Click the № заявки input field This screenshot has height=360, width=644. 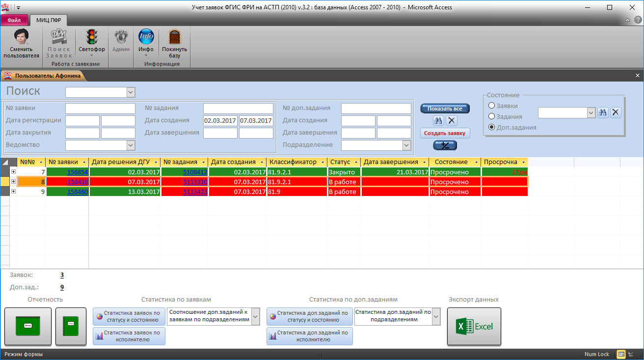click(x=100, y=108)
